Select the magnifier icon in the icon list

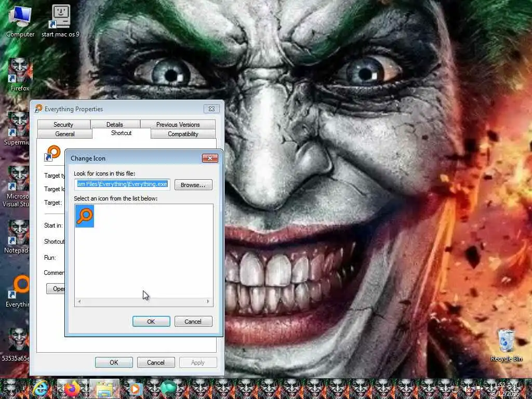[x=85, y=216]
